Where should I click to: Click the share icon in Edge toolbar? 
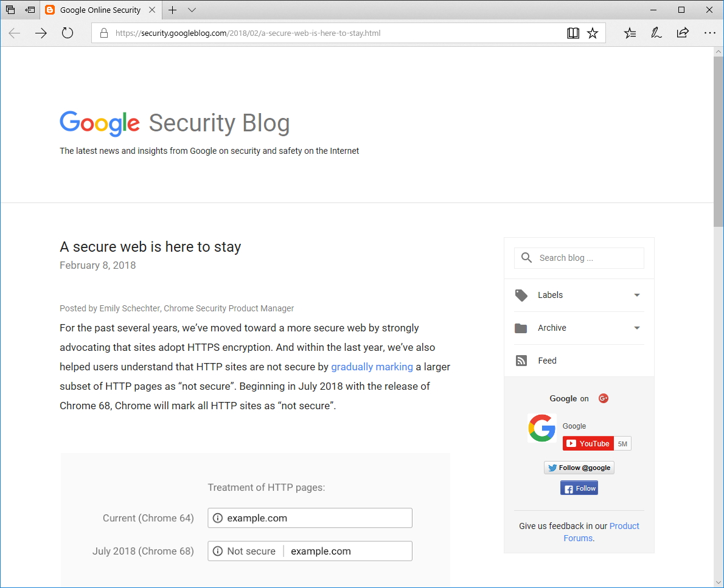683,33
